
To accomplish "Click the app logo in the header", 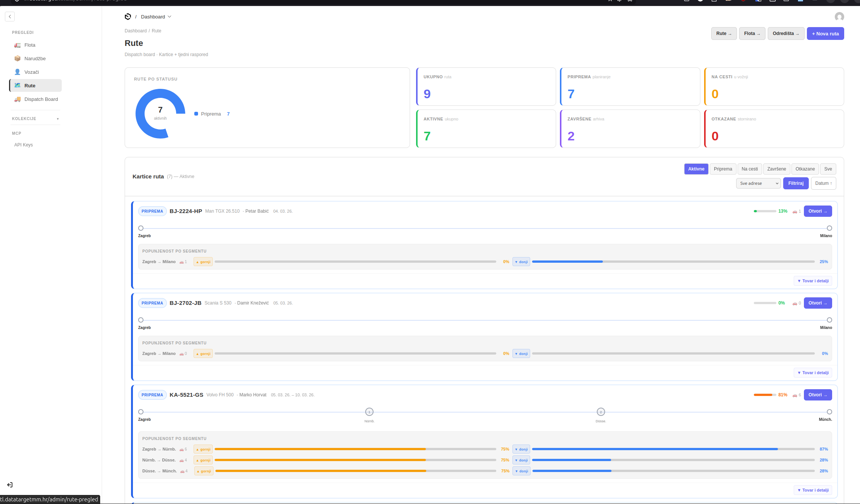I will pos(128,17).
